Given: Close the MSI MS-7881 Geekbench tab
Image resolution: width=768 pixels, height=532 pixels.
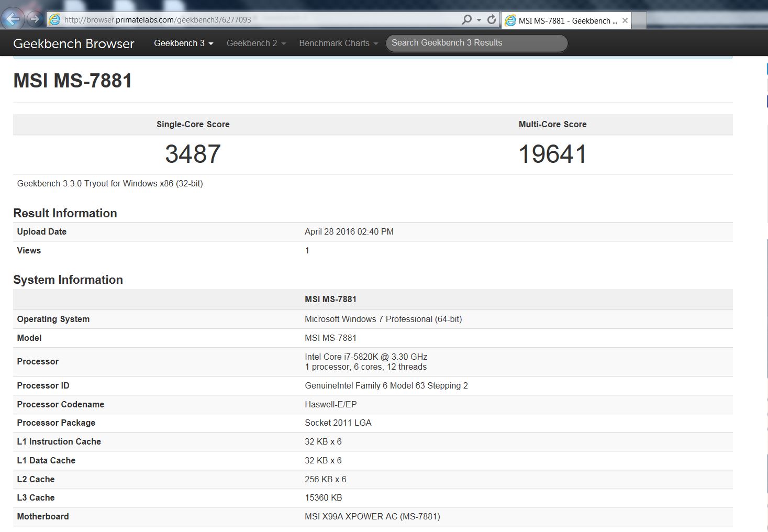Looking at the screenshot, I should pos(625,20).
